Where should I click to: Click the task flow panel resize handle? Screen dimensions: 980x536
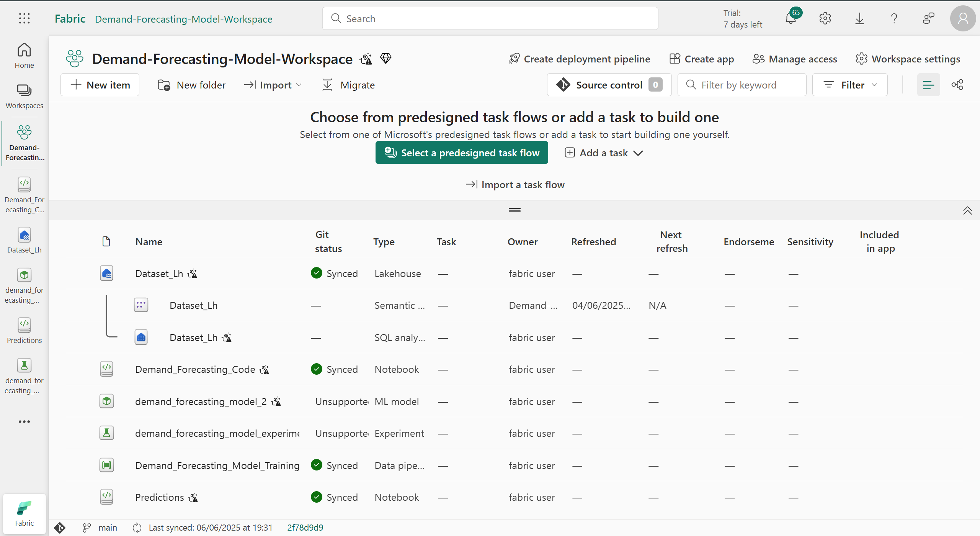click(x=514, y=210)
